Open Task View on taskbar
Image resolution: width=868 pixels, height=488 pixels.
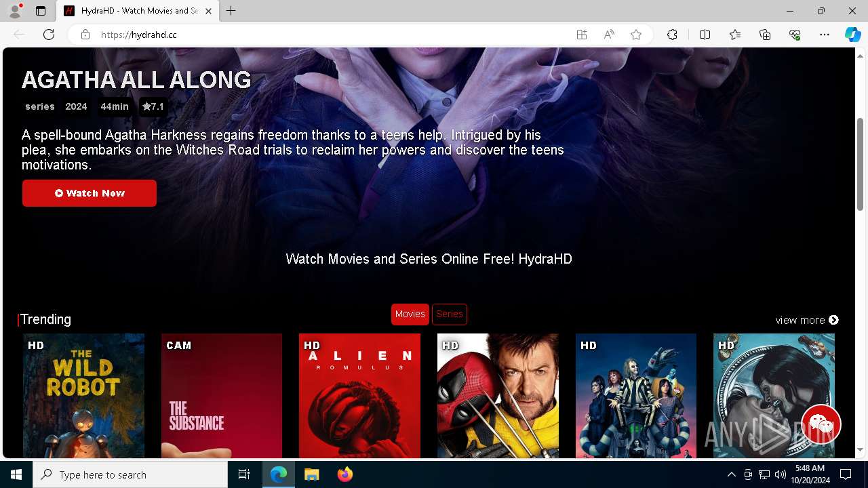tap(244, 474)
